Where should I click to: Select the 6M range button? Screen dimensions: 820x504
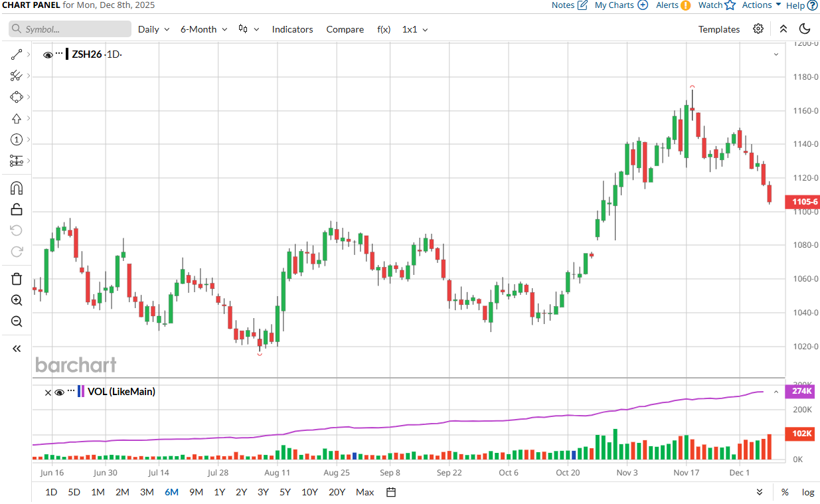[172, 492]
